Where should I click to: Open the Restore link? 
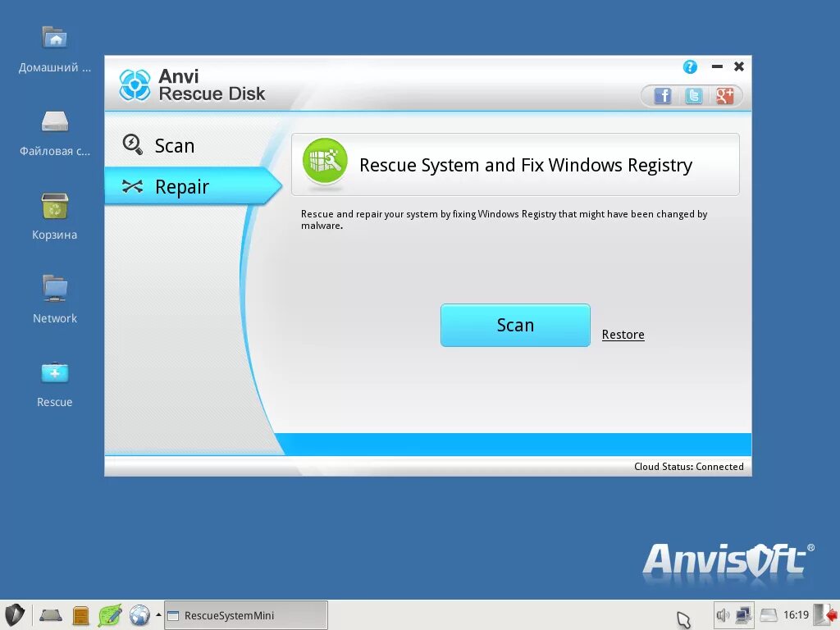point(623,335)
